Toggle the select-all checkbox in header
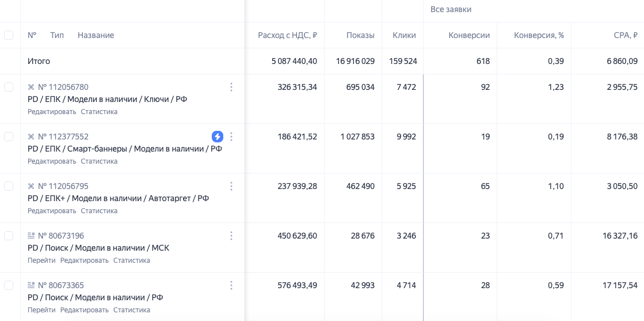Screen dimensions: 644x321 point(9,35)
